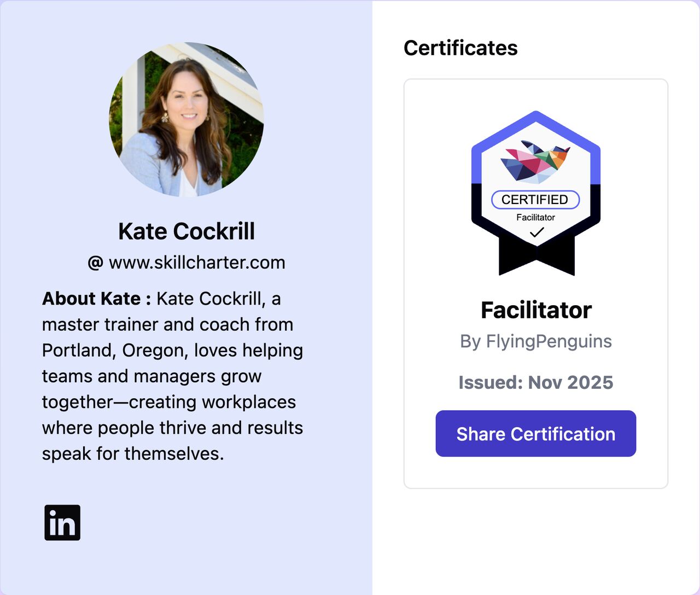The width and height of the screenshot is (700, 595).
Task: Open the www.skillcharter.com link
Action: click(197, 262)
